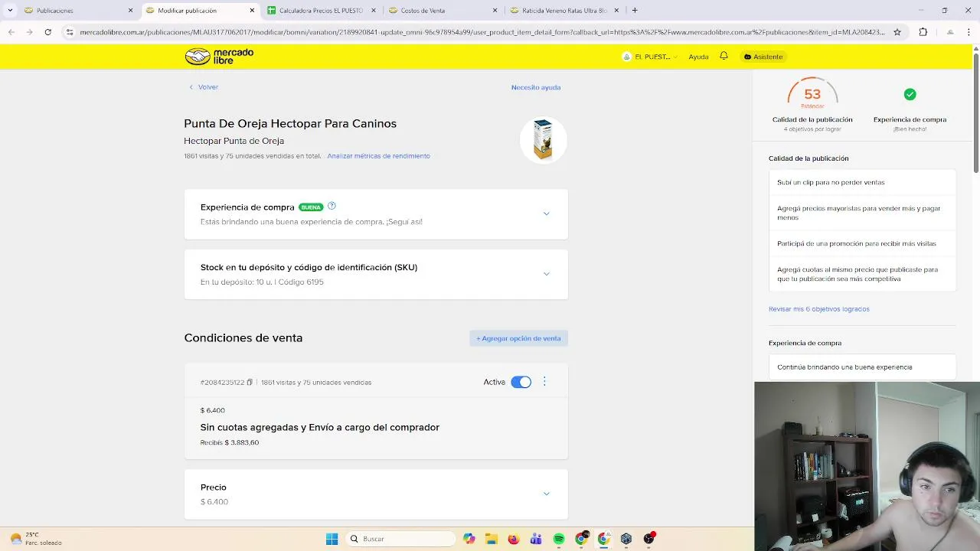Open Spotify from the taskbar

point(559,539)
